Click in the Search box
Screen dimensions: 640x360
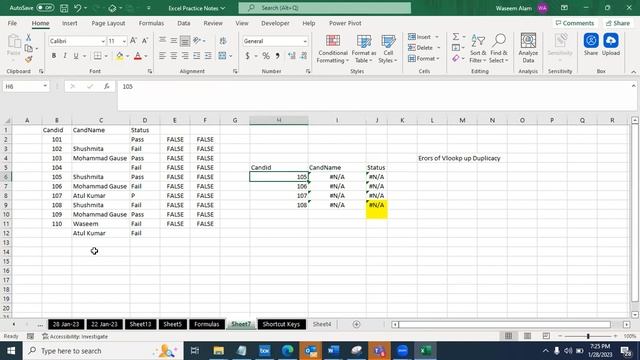click(x=325, y=8)
